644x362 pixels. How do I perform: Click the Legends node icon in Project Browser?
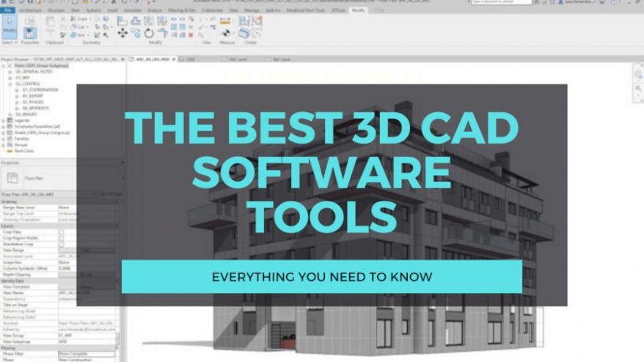(10, 121)
